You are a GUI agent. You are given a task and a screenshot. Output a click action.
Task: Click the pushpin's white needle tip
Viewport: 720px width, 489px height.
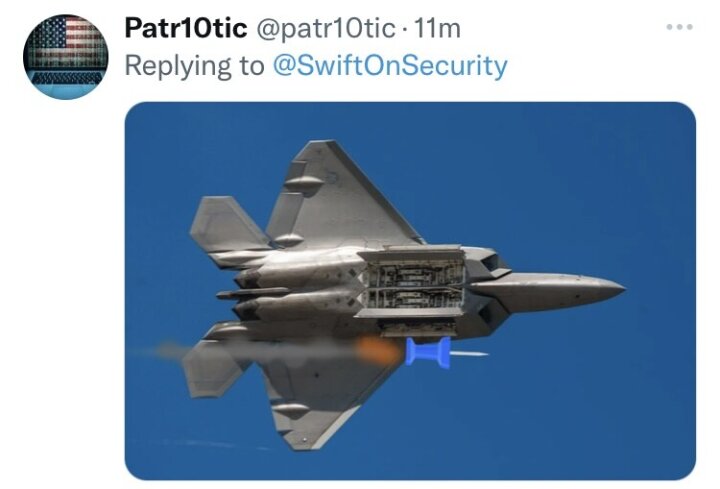469,354
